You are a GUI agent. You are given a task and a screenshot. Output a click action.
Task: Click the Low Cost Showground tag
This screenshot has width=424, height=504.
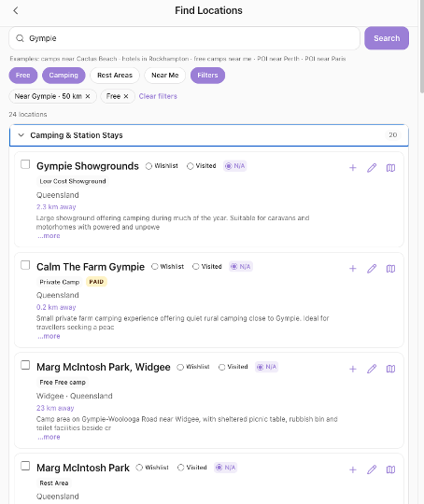[73, 181]
